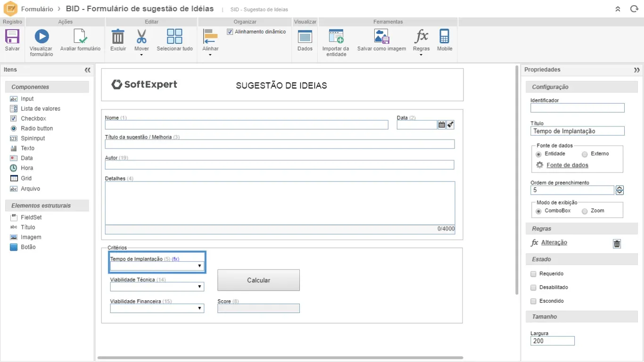Expand the Viabilidade Financeira dropdown
This screenshot has width=644, height=362.
pos(157,309)
